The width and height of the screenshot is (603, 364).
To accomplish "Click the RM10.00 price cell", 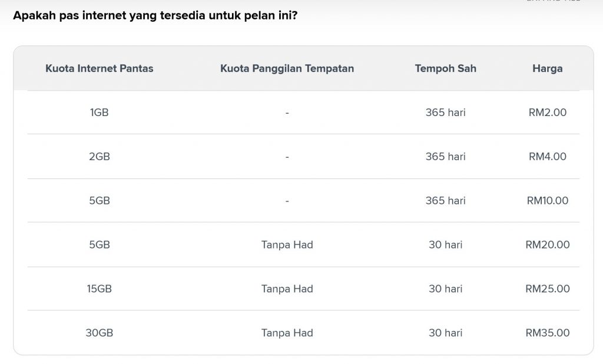I will [x=547, y=200].
